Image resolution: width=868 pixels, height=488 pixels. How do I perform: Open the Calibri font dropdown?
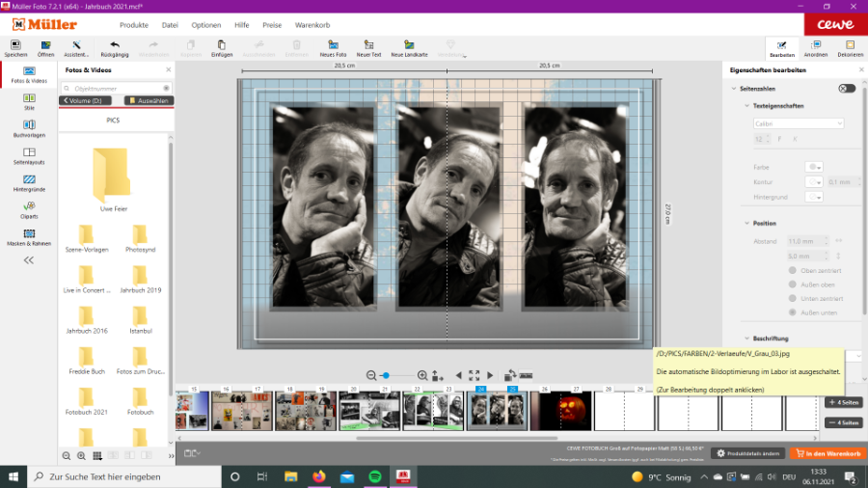click(x=799, y=123)
